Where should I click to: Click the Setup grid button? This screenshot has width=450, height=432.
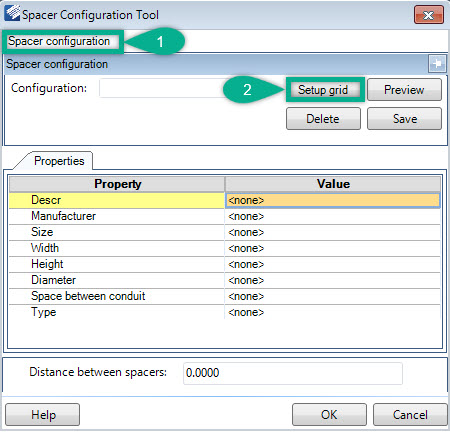point(323,90)
